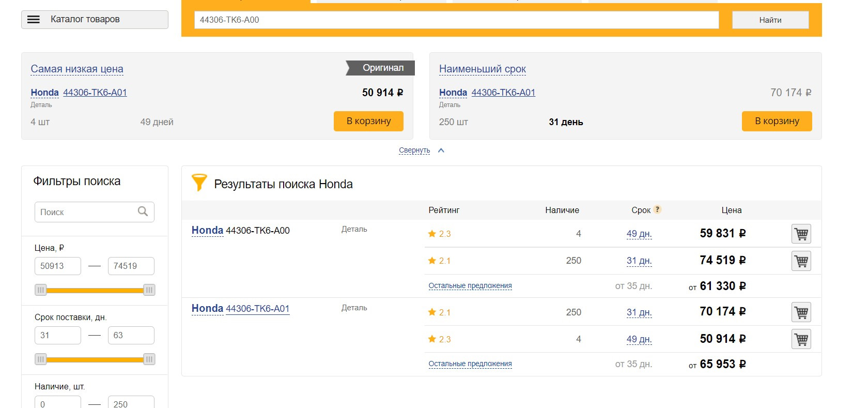
Task: Click the delivery time help question icon
Action: [657, 209]
